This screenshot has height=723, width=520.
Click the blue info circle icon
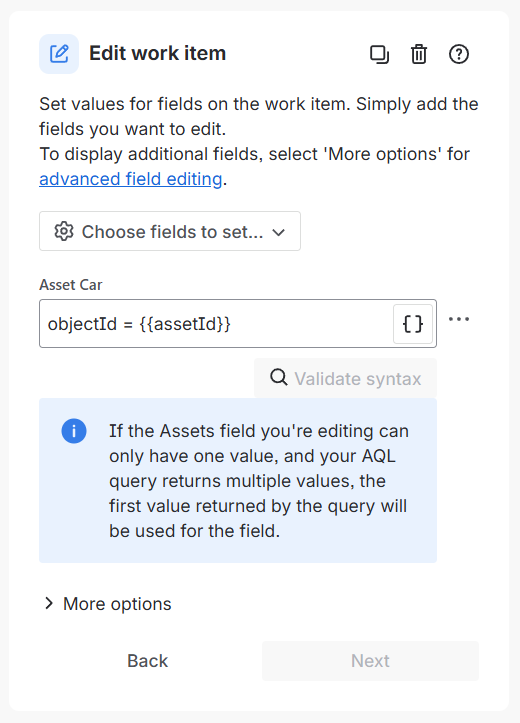(74, 431)
